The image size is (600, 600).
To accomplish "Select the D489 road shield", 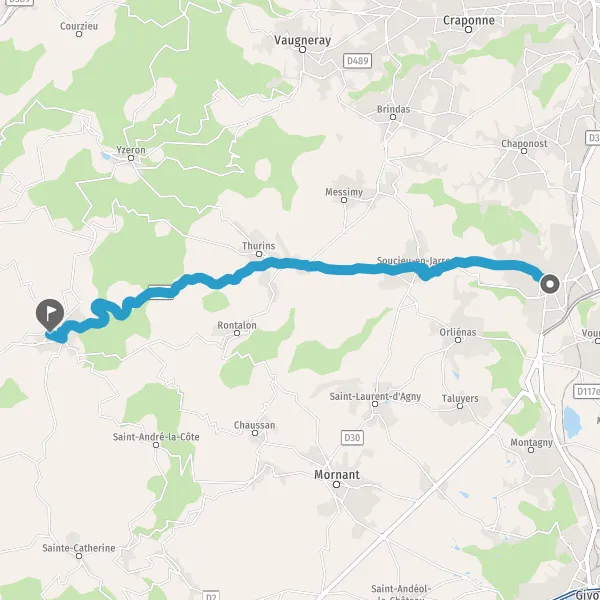I will tap(357, 61).
